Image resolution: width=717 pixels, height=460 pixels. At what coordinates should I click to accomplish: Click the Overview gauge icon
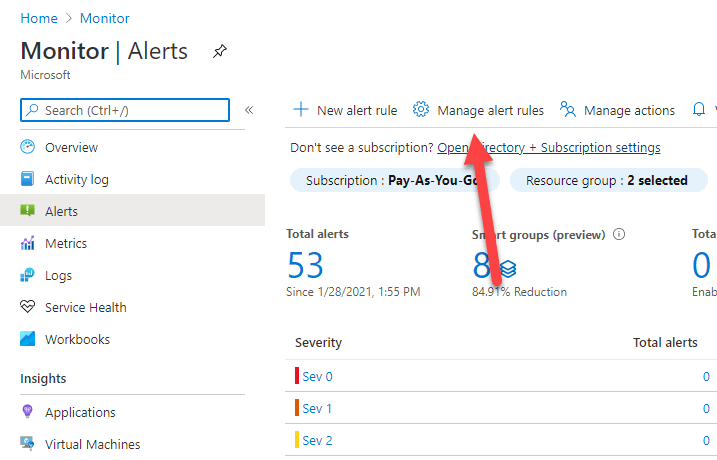pos(28,147)
